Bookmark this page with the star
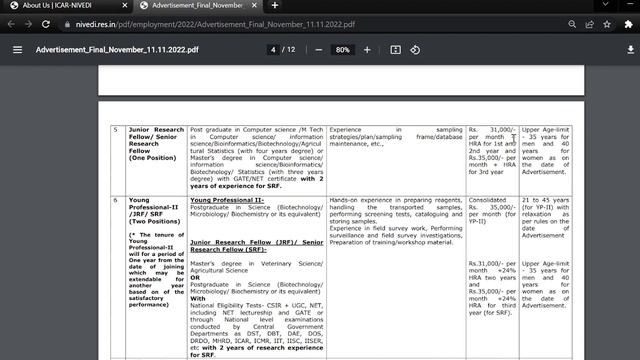This screenshot has width=640, height=360. click(x=607, y=24)
